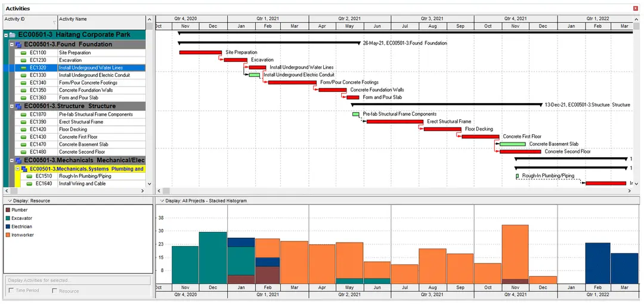644x304 pixels.
Task: Click the Activity ID column header
Action: click(31, 22)
